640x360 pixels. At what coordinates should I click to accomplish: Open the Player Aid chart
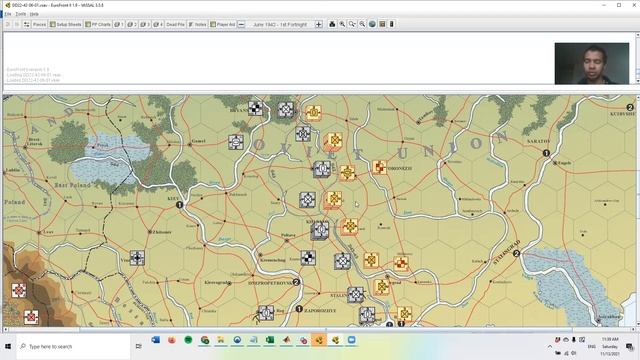click(223, 24)
